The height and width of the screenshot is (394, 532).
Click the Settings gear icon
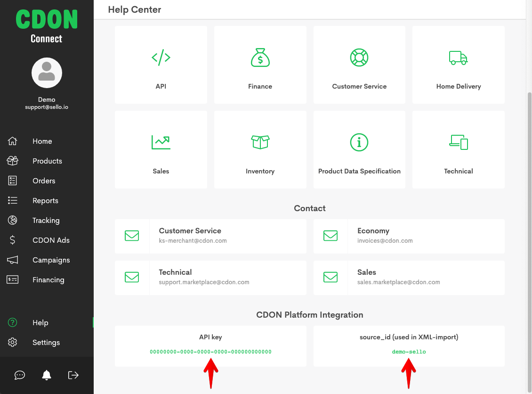tap(13, 342)
